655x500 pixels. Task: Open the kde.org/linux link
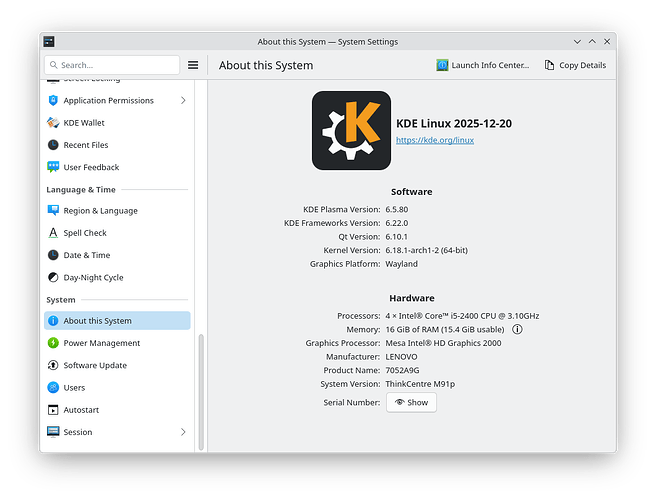[435, 140]
